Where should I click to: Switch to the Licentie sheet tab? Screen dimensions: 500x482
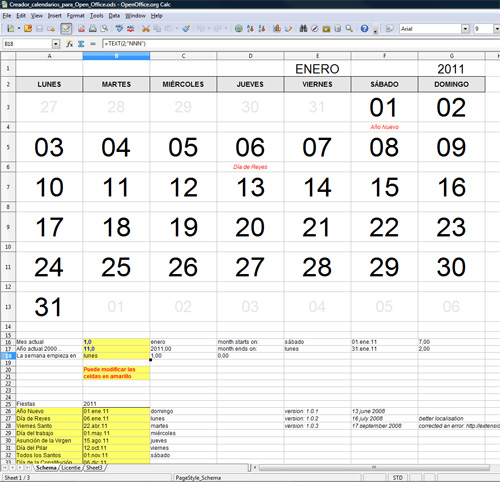pos(71,468)
